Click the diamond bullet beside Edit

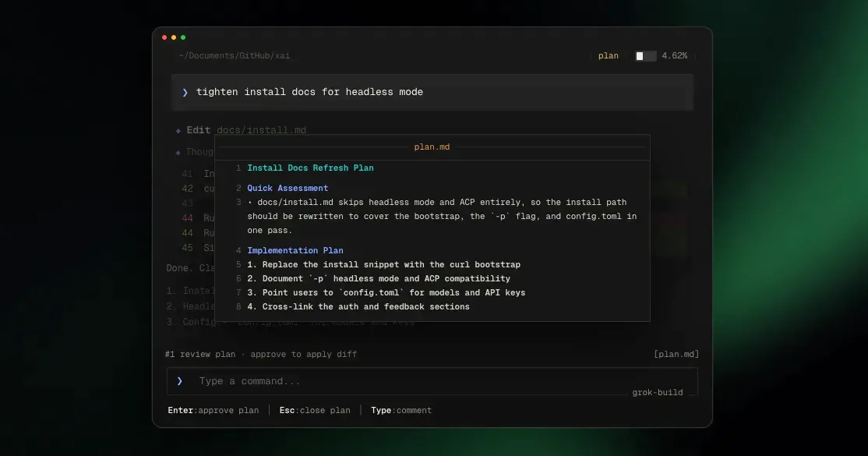click(x=178, y=131)
